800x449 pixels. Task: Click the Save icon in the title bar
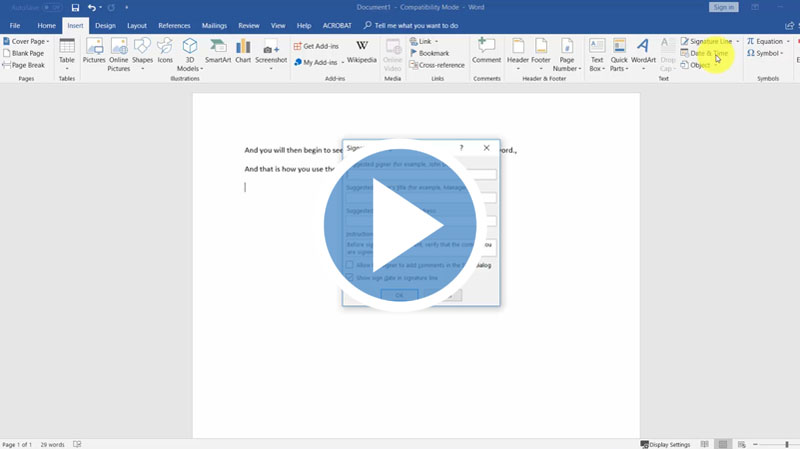[75, 7]
